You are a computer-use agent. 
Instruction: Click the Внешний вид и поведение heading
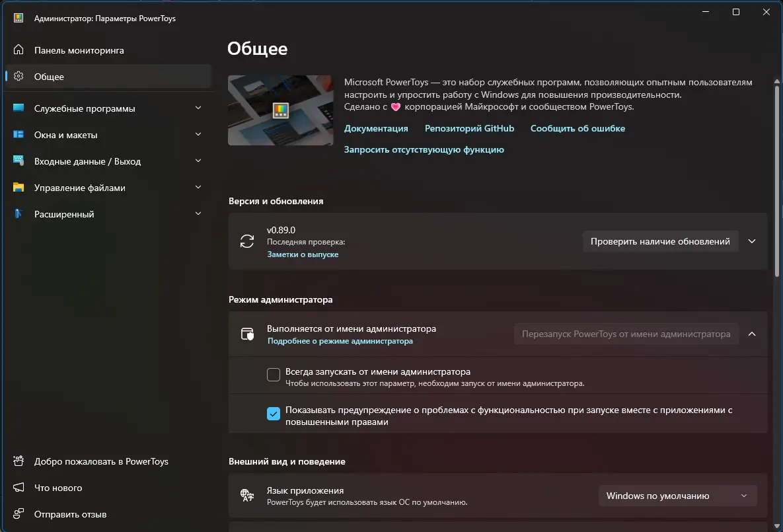click(x=287, y=461)
